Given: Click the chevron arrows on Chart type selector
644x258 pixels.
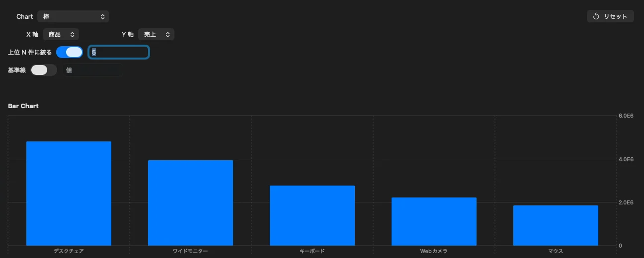Looking at the screenshot, I should (102, 16).
